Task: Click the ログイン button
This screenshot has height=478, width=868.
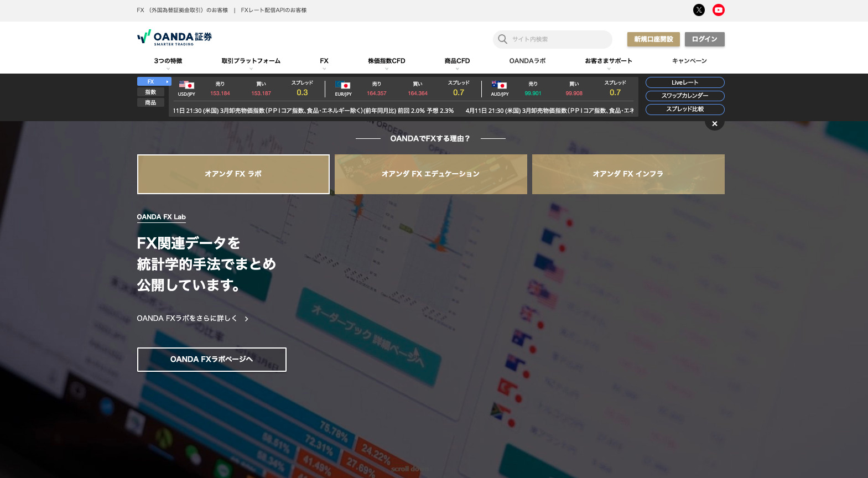Action: [704, 39]
